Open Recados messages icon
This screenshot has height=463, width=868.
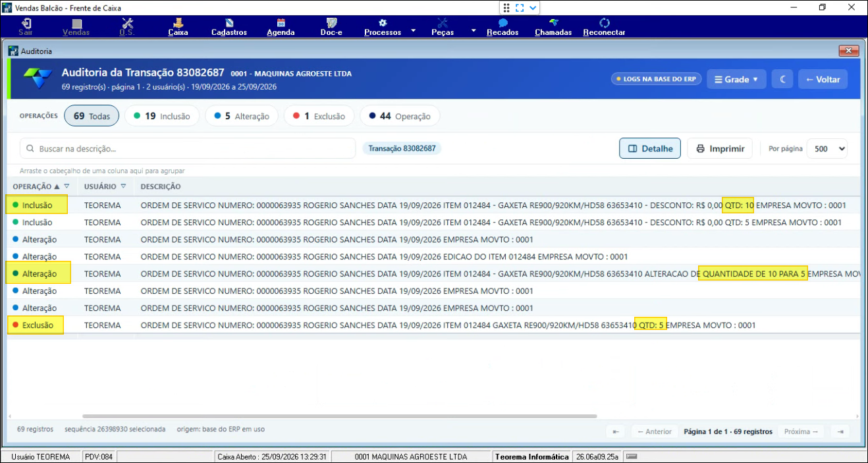[x=502, y=24]
